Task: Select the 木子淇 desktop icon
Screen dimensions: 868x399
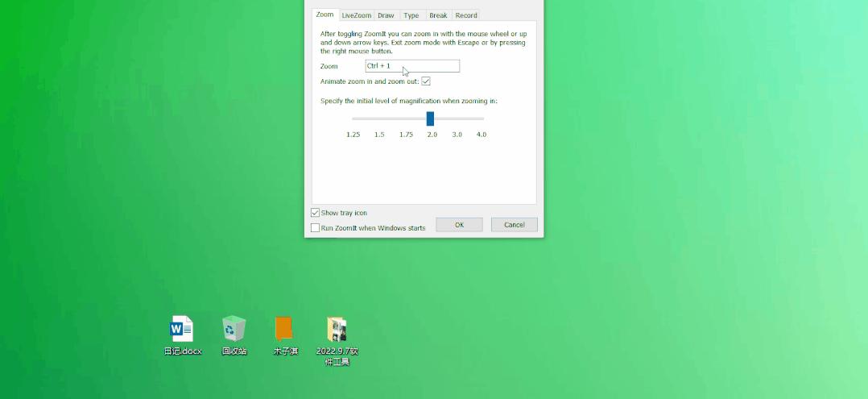Action: click(284, 329)
